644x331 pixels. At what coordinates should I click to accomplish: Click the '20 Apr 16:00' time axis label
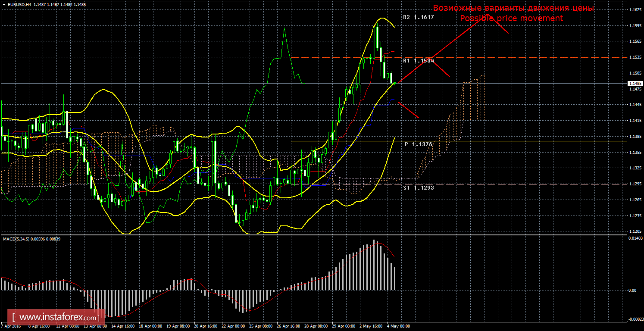pyautogui.click(x=206, y=326)
